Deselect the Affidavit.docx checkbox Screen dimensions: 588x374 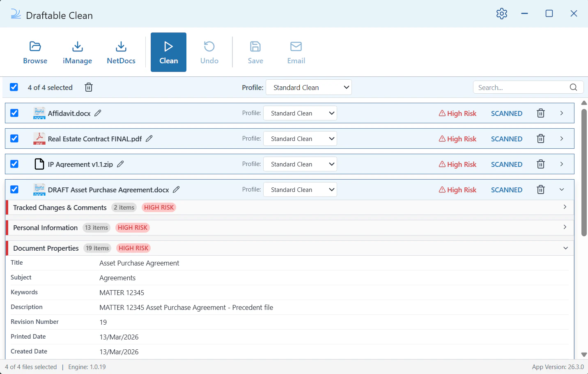coord(14,113)
